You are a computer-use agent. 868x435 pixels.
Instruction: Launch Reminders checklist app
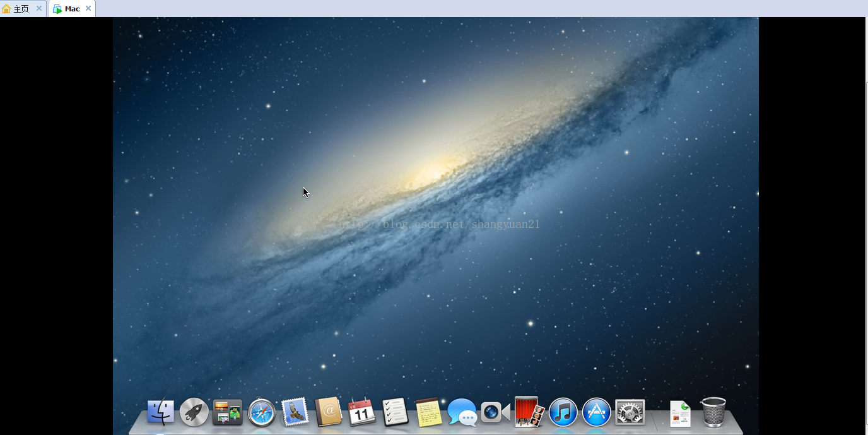tap(396, 412)
